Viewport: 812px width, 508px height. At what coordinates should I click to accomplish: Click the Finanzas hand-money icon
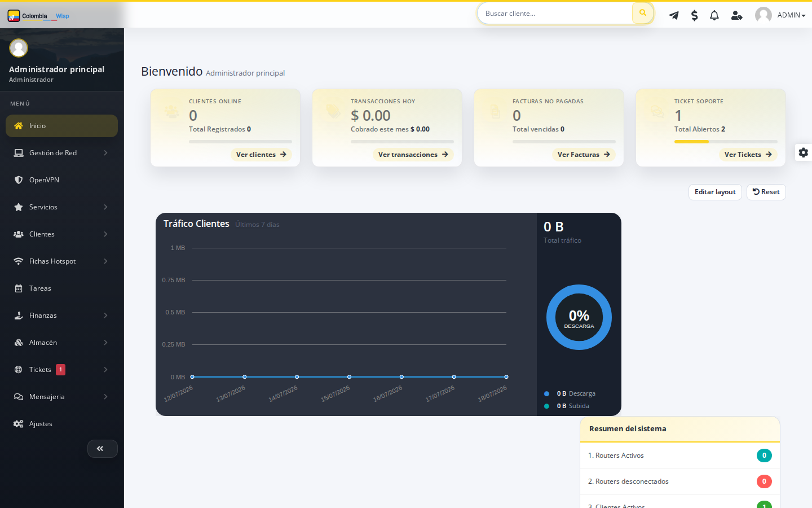pyautogui.click(x=19, y=316)
